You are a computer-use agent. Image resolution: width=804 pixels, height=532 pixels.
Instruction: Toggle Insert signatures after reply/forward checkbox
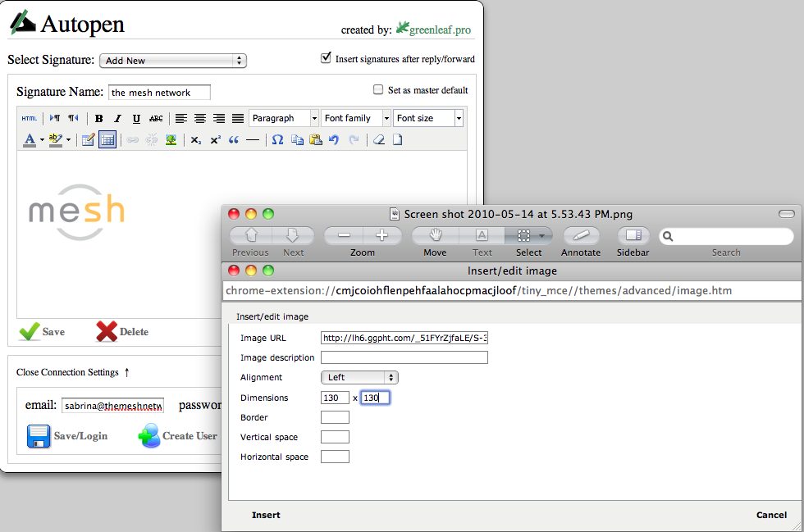coord(327,57)
